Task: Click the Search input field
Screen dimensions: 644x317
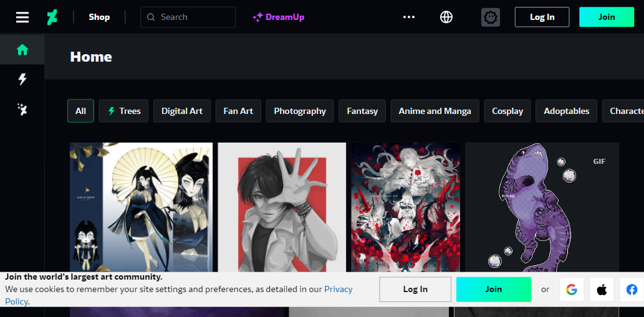Action: [x=193, y=17]
